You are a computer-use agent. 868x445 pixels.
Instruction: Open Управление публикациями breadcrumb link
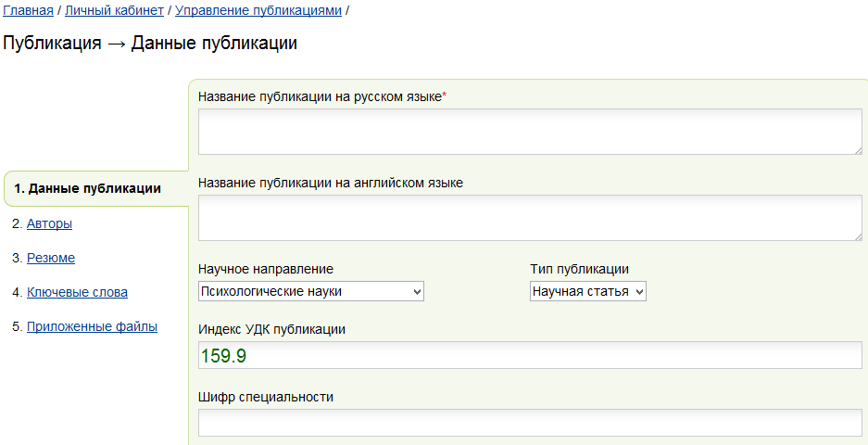pyautogui.click(x=258, y=10)
